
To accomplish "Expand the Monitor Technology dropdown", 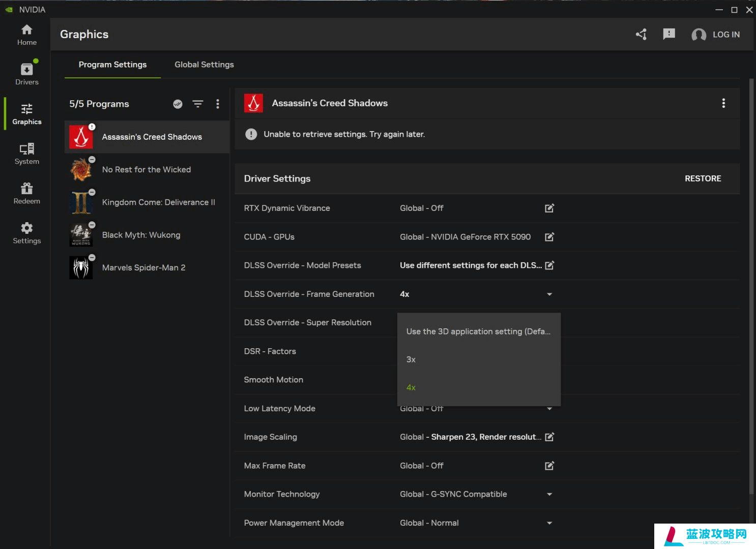I will [549, 494].
